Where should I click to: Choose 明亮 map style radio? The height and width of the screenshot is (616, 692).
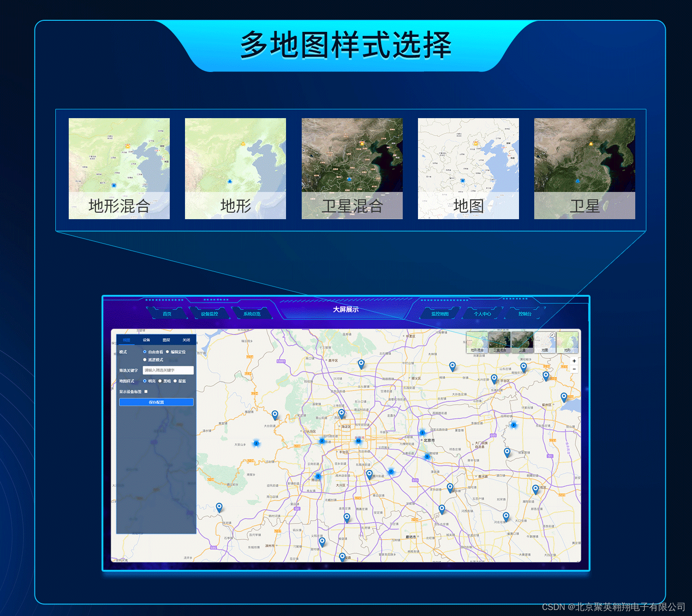coord(144,381)
